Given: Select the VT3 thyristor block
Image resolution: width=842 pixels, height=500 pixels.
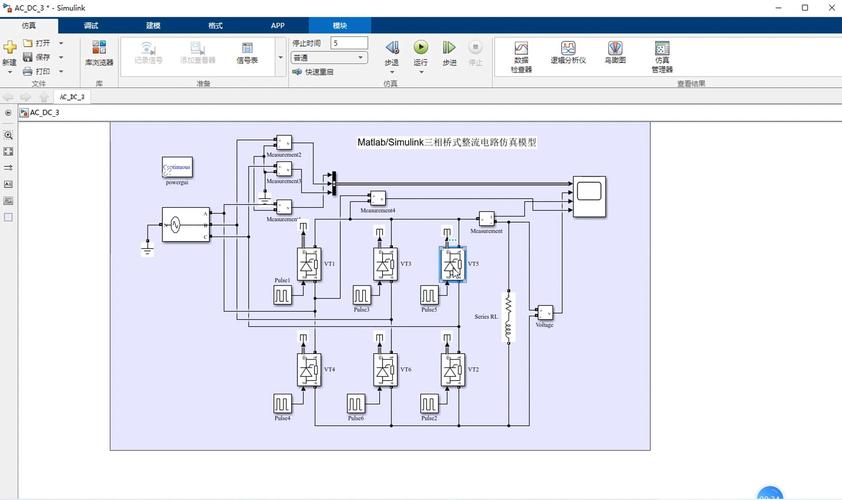Looking at the screenshot, I should (386, 264).
